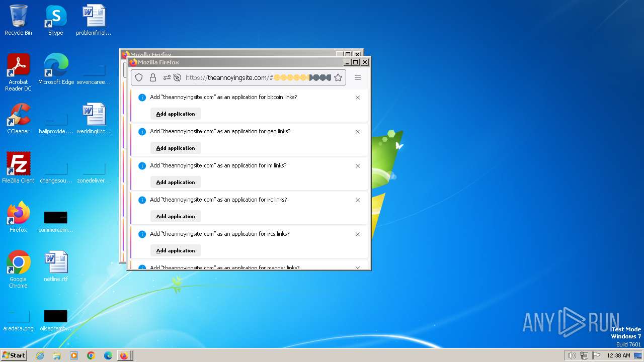644x362 pixels.
Task: Select Firefox desktop shortcut
Action: pyautogui.click(x=18, y=217)
